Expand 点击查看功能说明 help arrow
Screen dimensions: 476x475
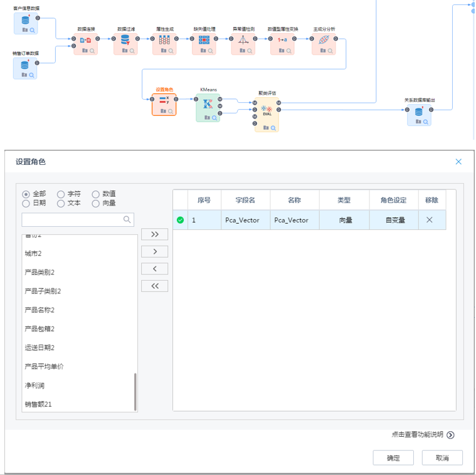tap(451, 435)
